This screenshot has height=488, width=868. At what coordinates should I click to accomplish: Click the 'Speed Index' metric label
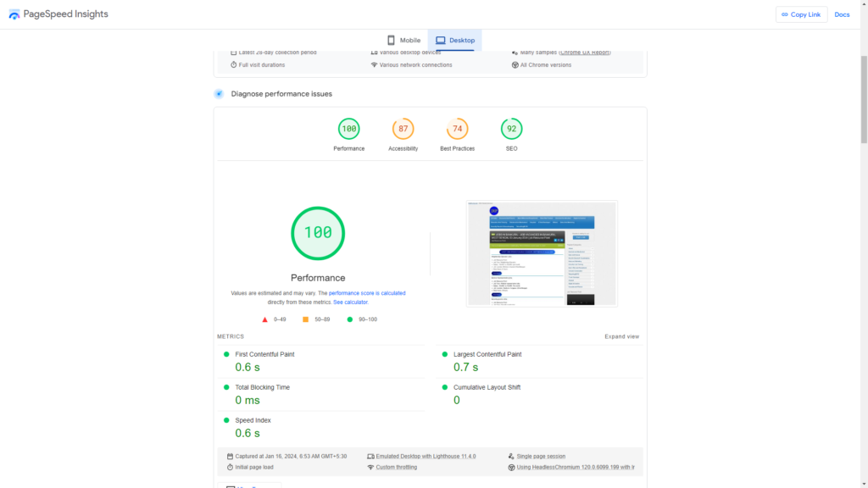tap(253, 420)
